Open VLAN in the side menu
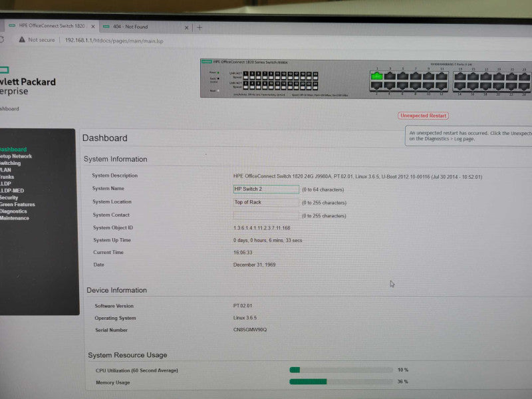Viewport: 532px width, 399px height. pos(5,170)
